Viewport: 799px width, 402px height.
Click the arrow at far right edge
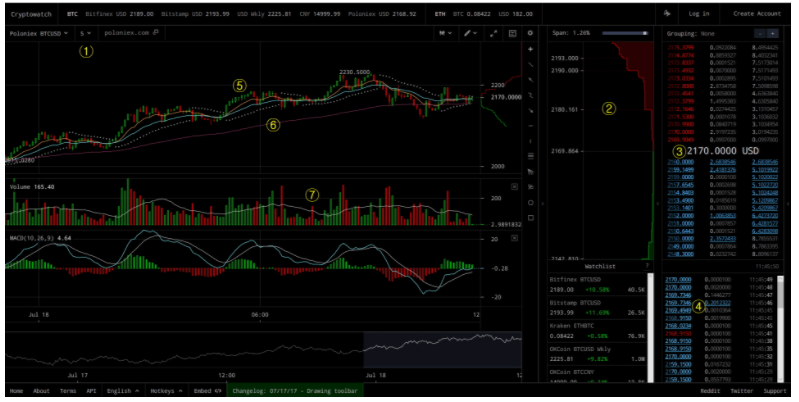pos(788,204)
